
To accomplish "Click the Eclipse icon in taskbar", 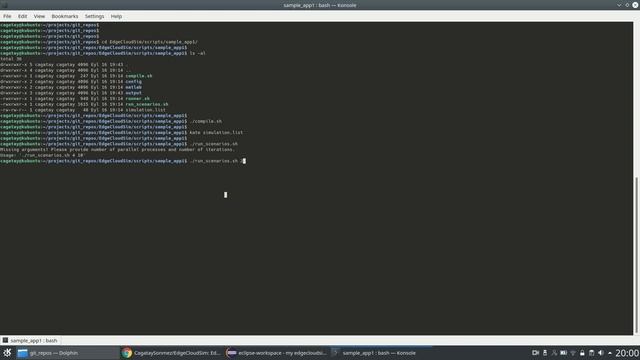I will [231, 353].
